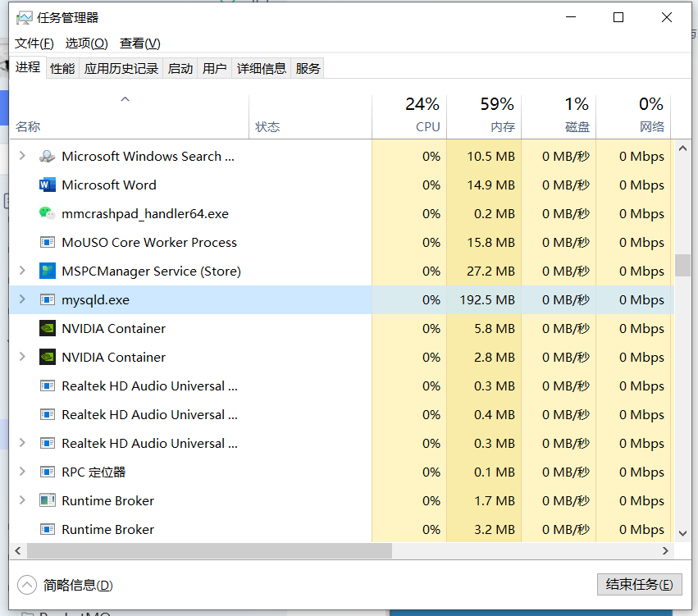
Task: Expand the Microsoft Windows Search entry
Action: [22, 157]
